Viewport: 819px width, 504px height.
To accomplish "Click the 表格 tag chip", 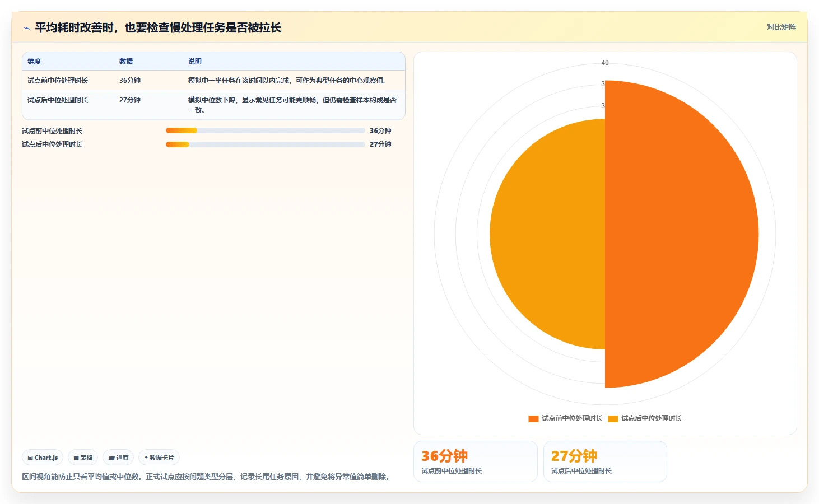I will (x=83, y=458).
